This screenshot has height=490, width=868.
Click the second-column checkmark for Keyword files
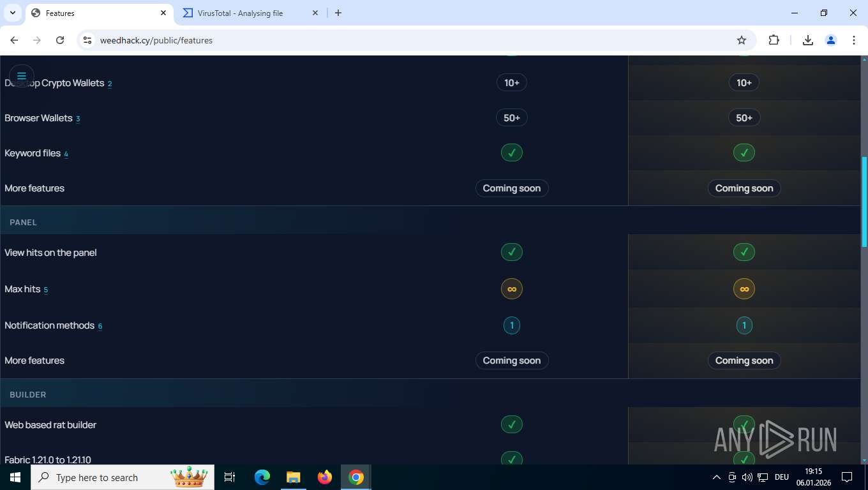coord(744,152)
